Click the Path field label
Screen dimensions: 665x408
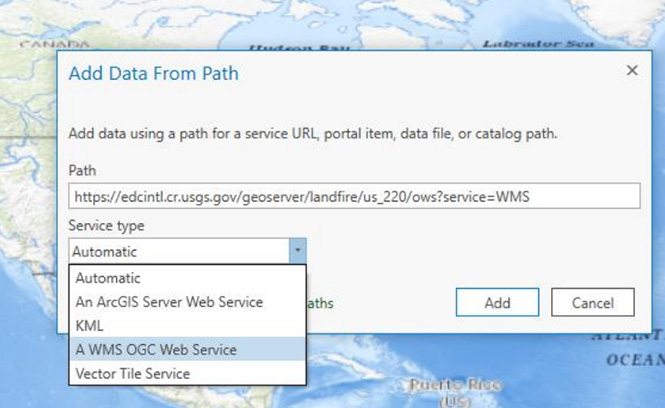[x=82, y=171]
